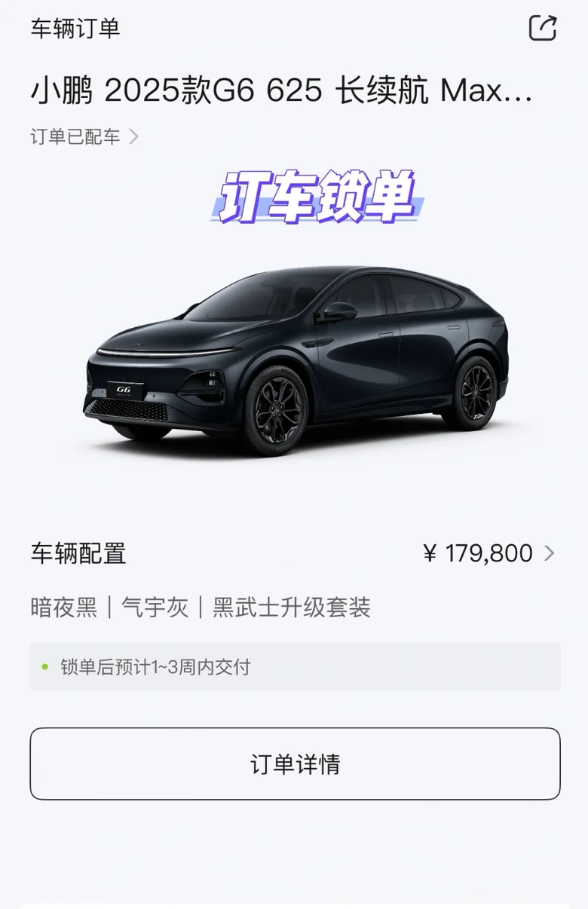
Task: Tap the ¥ 179,800 price amount
Action: coord(479,553)
